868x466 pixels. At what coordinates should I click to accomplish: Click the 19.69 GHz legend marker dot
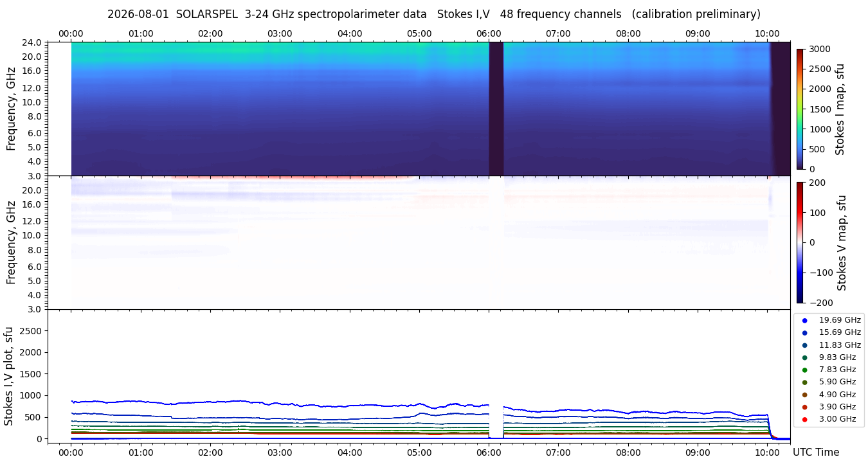(x=804, y=320)
